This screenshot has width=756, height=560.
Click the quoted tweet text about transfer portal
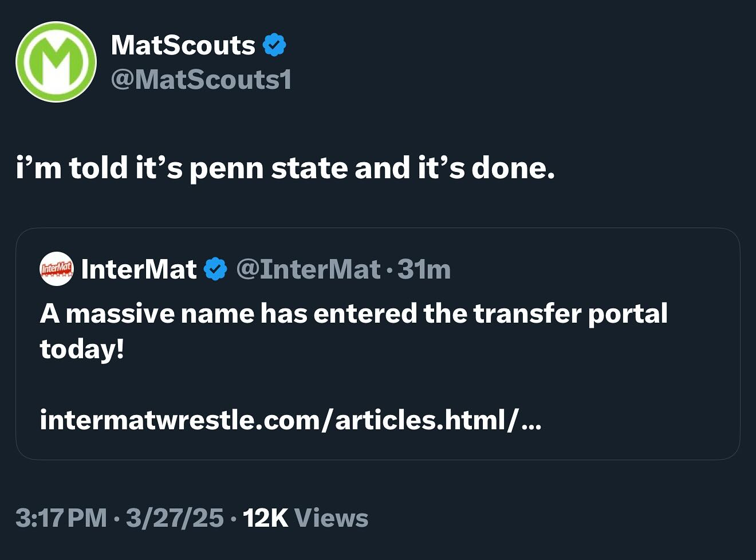353,331
